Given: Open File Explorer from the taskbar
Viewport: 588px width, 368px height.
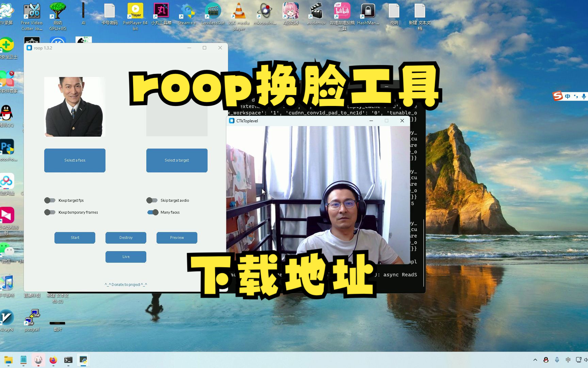Looking at the screenshot, I should point(9,360).
